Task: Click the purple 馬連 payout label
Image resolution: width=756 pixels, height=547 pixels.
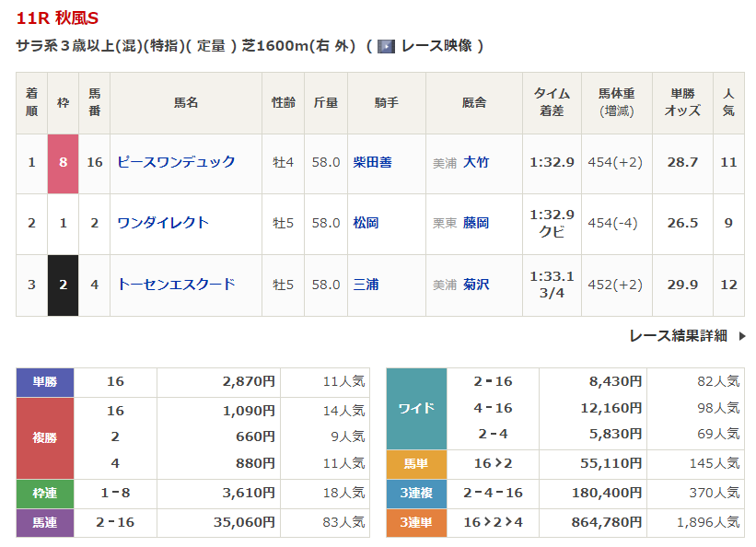Action: pos(45,522)
